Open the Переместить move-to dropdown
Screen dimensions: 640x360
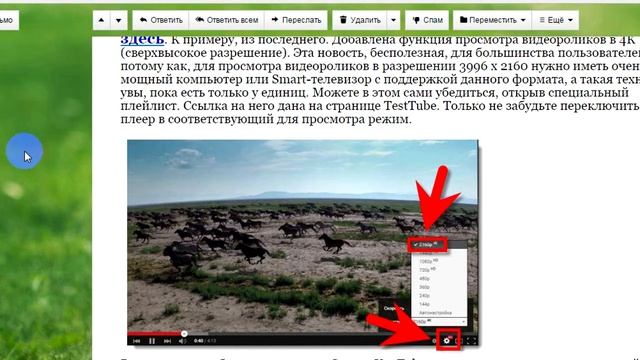(492, 20)
